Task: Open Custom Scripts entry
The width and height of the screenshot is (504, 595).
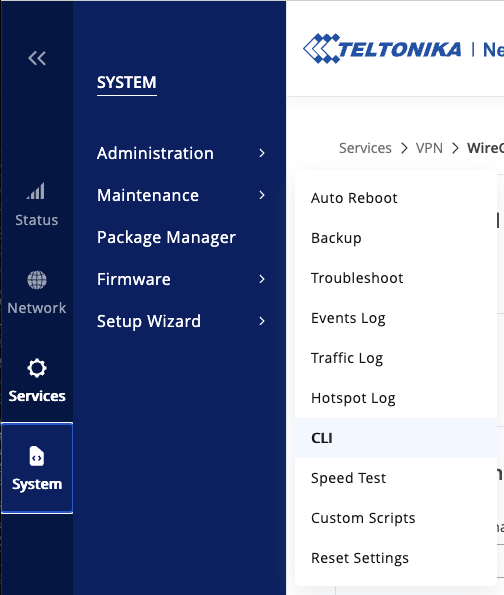Action: pos(395,518)
